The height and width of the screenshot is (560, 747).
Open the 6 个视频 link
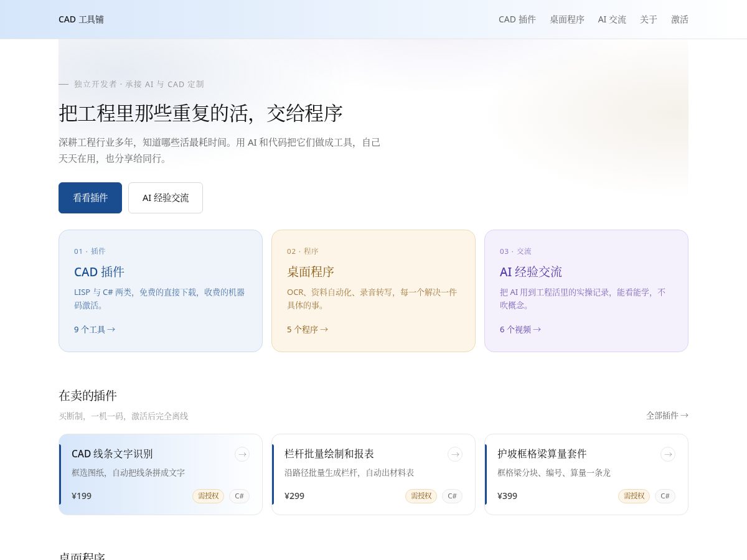tap(520, 329)
